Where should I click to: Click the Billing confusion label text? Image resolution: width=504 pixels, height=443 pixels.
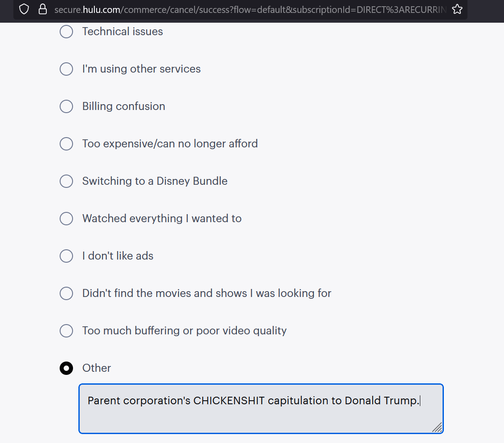point(123,106)
